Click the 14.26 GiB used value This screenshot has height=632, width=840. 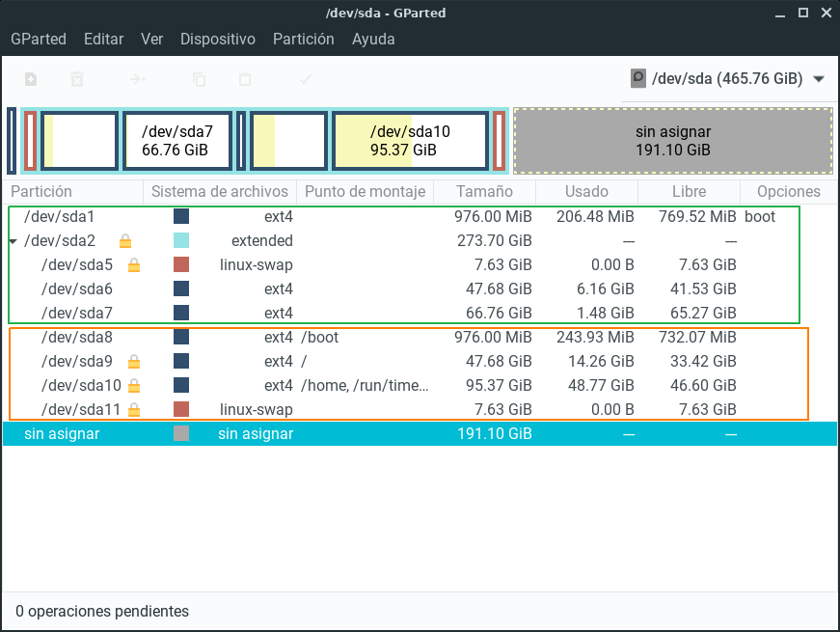pyautogui.click(x=601, y=361)
